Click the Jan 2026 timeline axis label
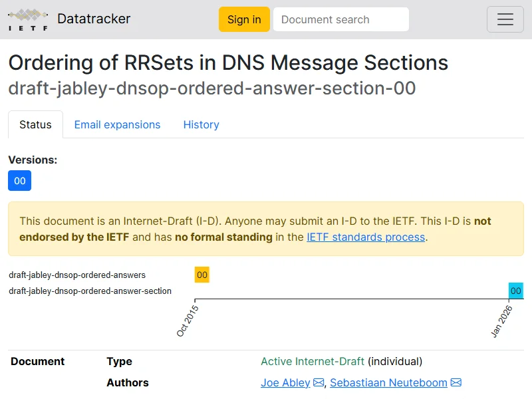This screenshot has height=399, width=532. (501, 321)
